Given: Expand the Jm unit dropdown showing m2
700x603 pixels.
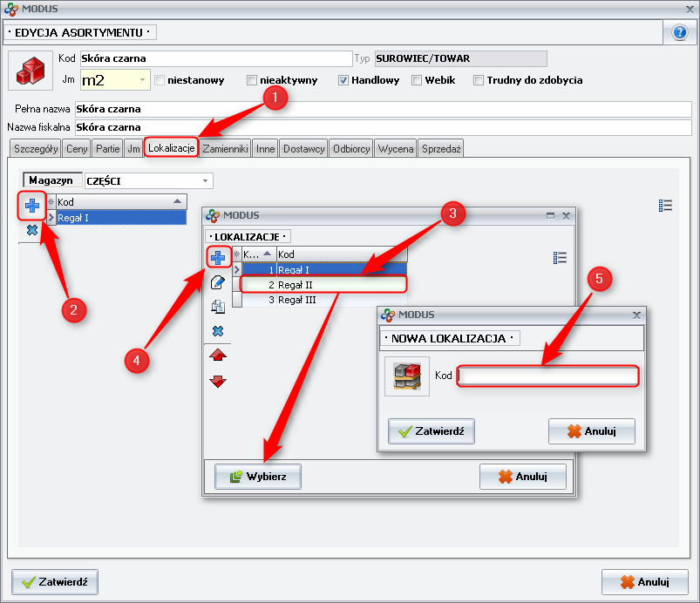Looking at the screenshot, I should pos(144,80).
